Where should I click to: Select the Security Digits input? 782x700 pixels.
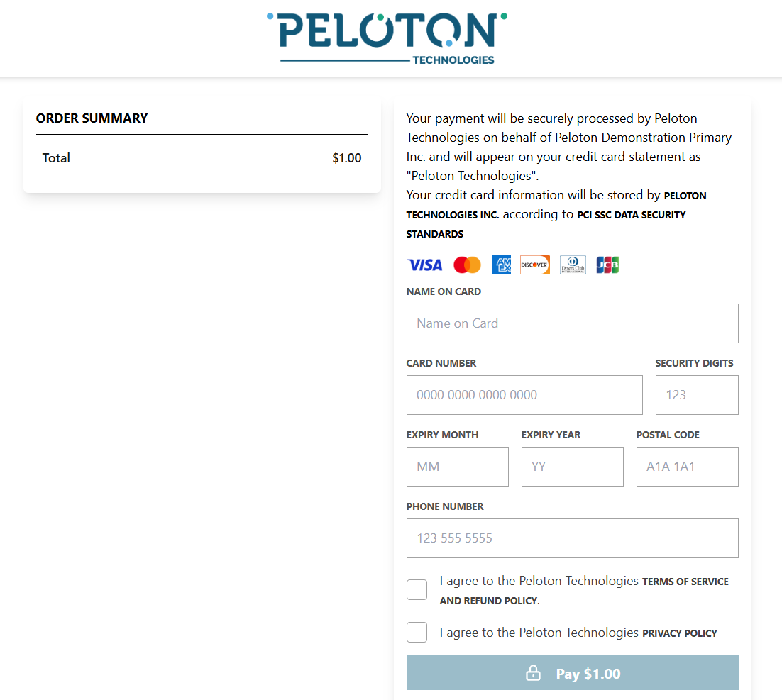(x=696, y=395)
